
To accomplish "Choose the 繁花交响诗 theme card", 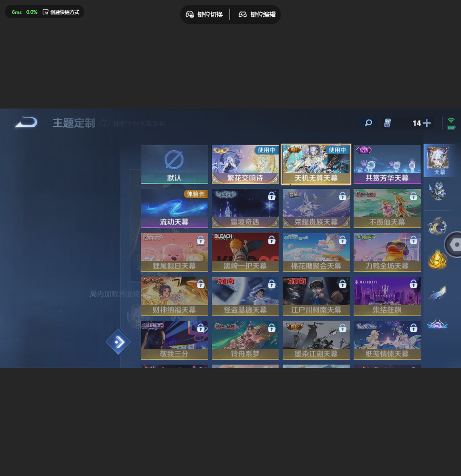I will pos(245,164).
